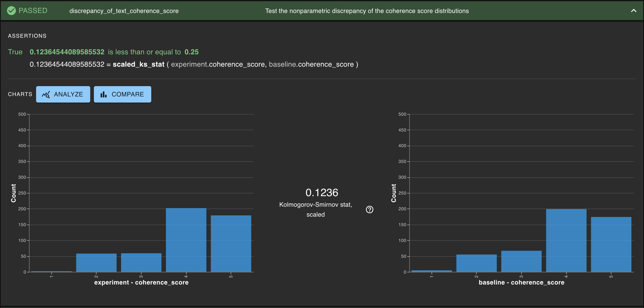Screen dimensions: 644x308
Task: Click the COMPARE button
Action: 122,94
